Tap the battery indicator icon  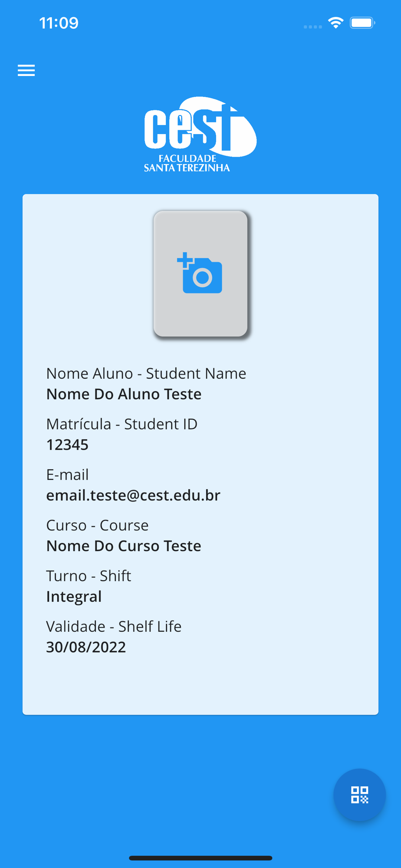362,23
